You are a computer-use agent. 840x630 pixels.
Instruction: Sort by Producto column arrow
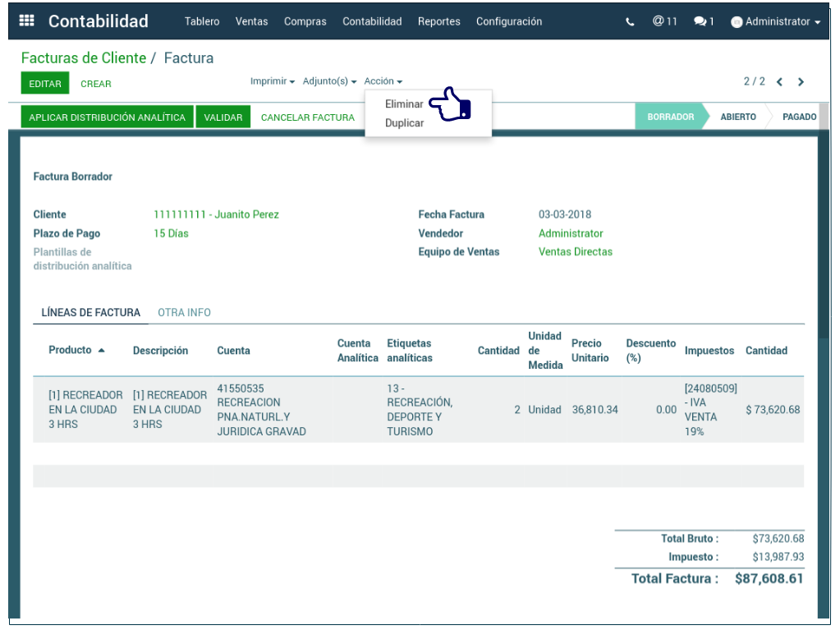tap(101, 351)
